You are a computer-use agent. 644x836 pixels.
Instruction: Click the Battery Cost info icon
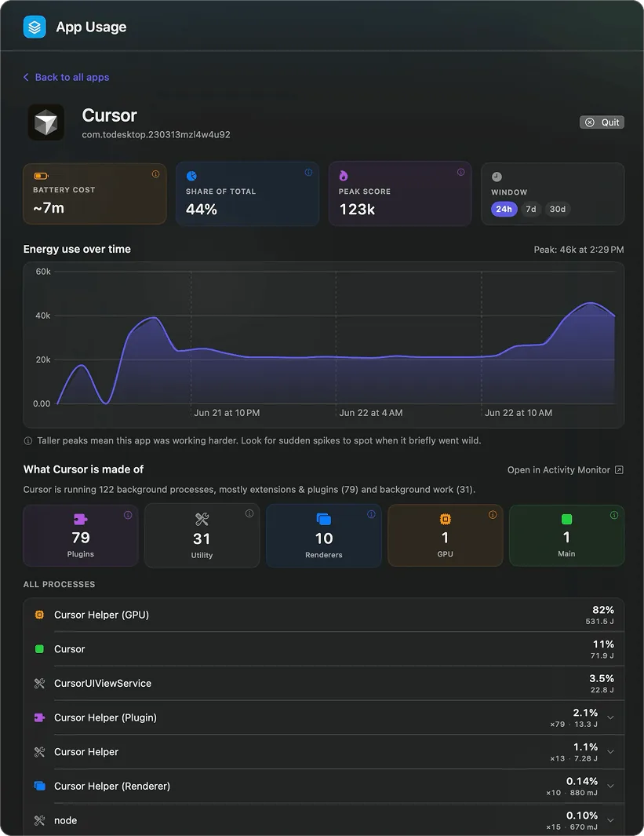155,173
